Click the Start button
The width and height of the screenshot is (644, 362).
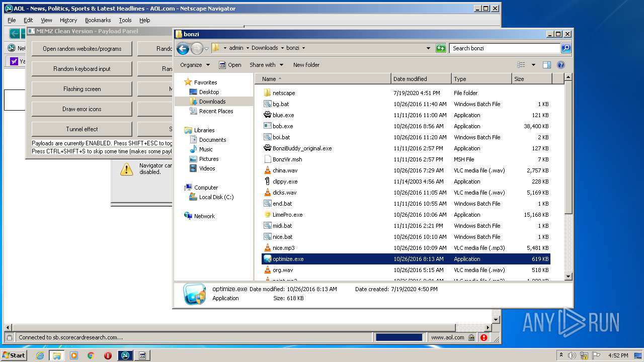(14, 355)
